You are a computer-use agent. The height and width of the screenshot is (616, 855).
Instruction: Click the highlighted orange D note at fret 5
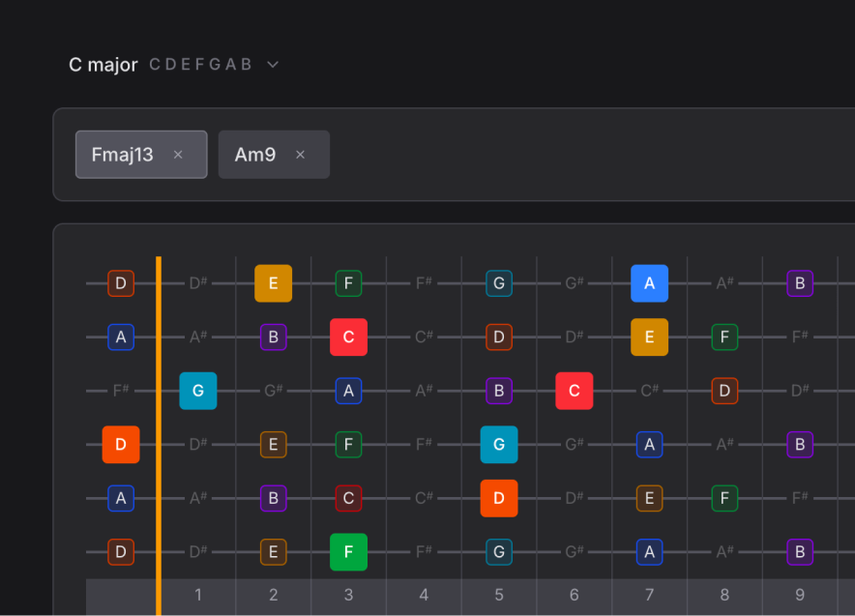498,498
